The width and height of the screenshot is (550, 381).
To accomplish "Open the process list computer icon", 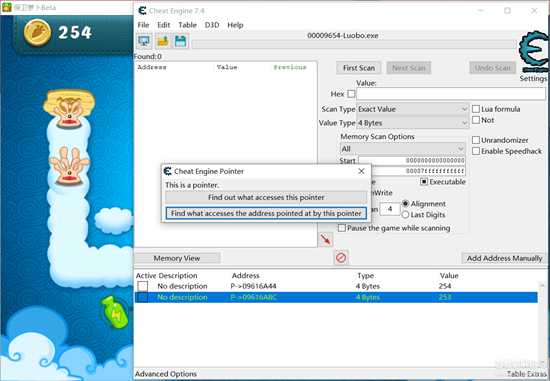I will pos(144,41).
